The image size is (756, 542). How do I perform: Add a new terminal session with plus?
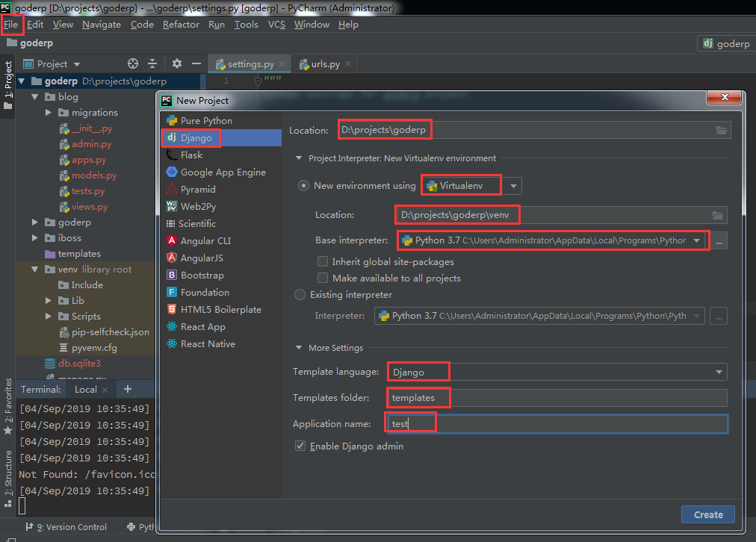127,389
